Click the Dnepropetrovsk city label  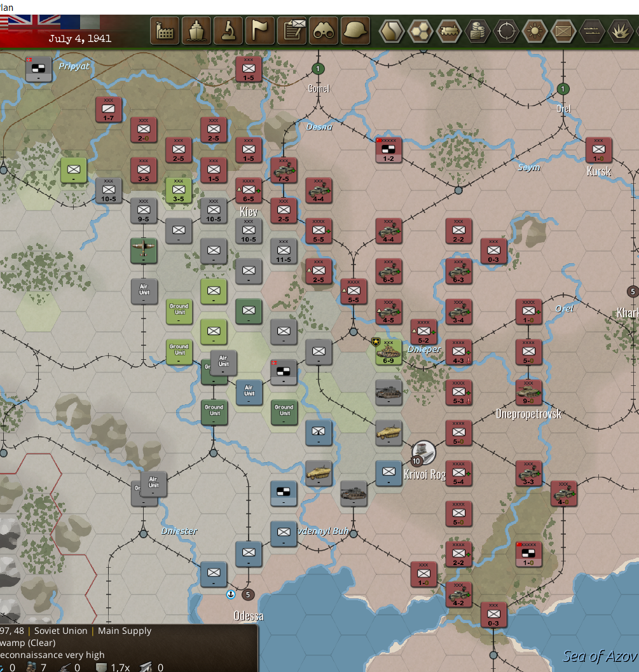tap(528, 414)
